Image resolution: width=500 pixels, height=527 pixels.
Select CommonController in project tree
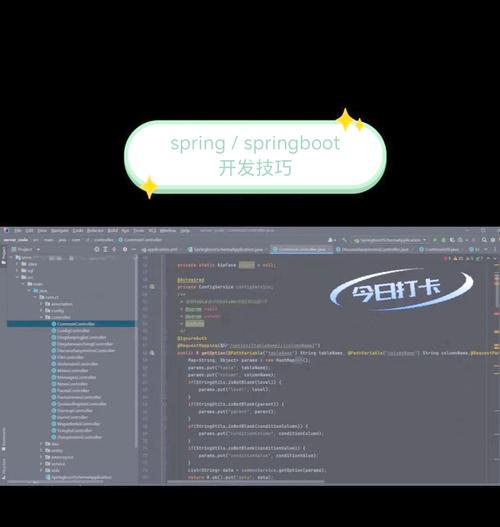pos(71,324)
